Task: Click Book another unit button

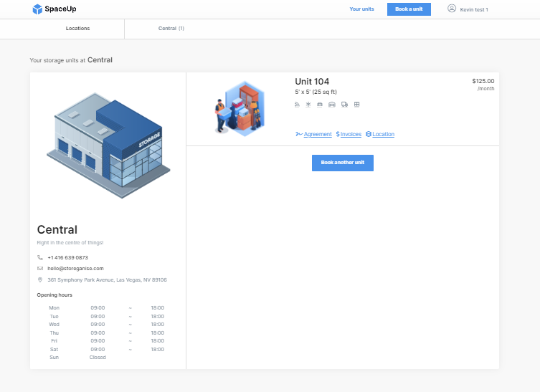Action: click(x=343, y=163)
